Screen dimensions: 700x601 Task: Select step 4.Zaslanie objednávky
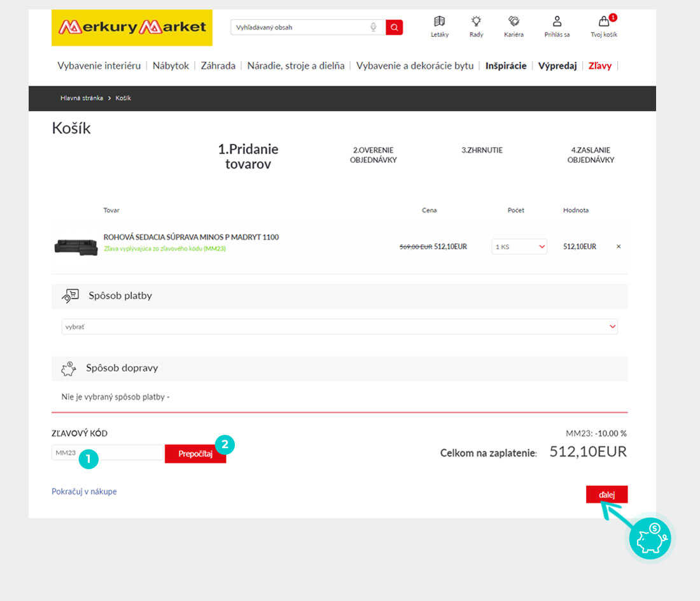click(591, 155)
